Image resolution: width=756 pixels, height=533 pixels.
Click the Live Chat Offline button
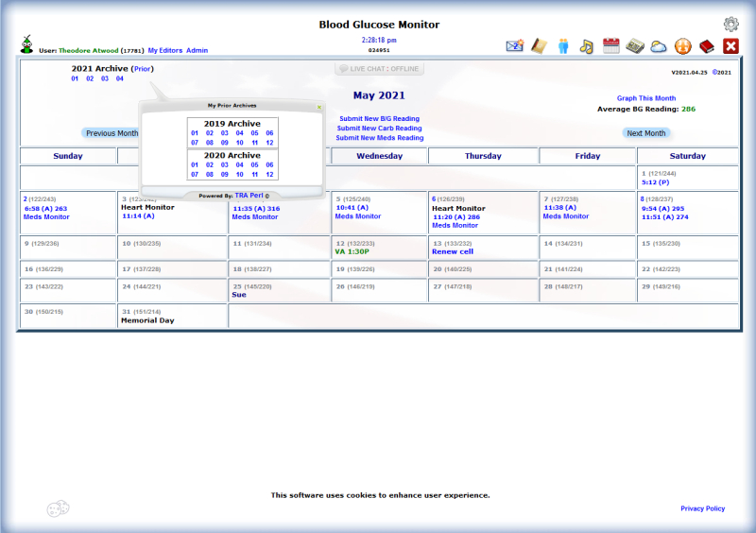380,69
